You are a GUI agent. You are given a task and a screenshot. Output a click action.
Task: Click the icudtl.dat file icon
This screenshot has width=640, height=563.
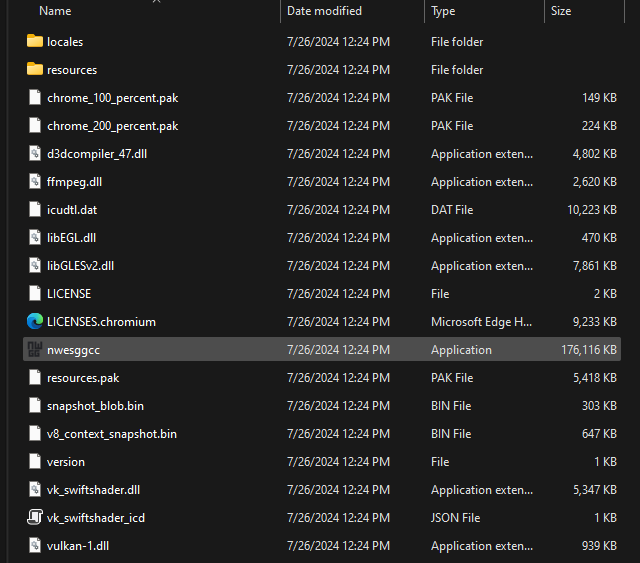(x=35, y=210)
